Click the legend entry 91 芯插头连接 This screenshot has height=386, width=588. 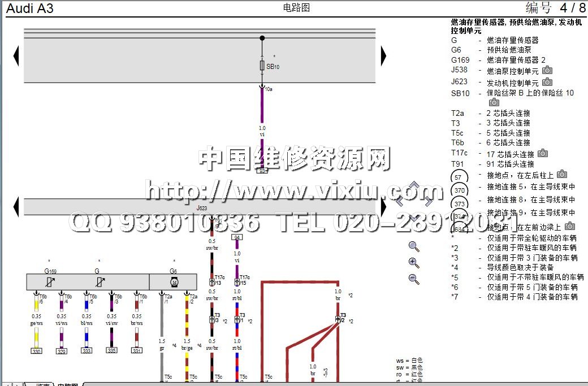coord(511,164)
